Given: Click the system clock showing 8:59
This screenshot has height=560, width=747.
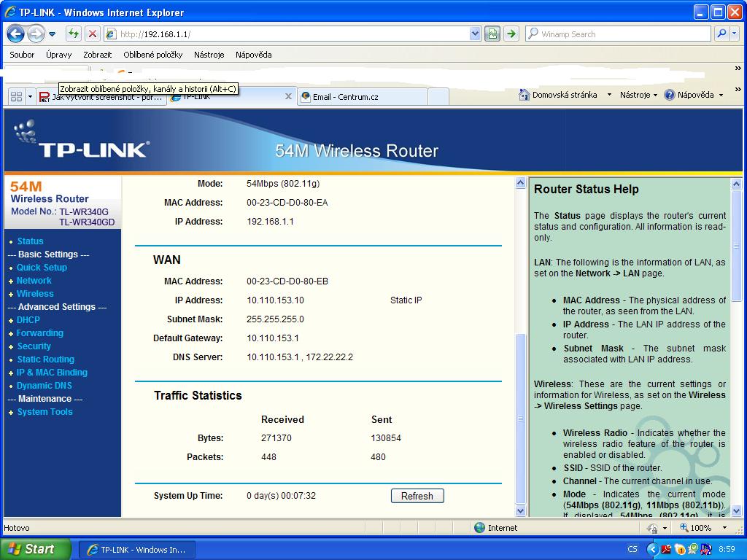Looking at the screenshot, I should (727, 549).
